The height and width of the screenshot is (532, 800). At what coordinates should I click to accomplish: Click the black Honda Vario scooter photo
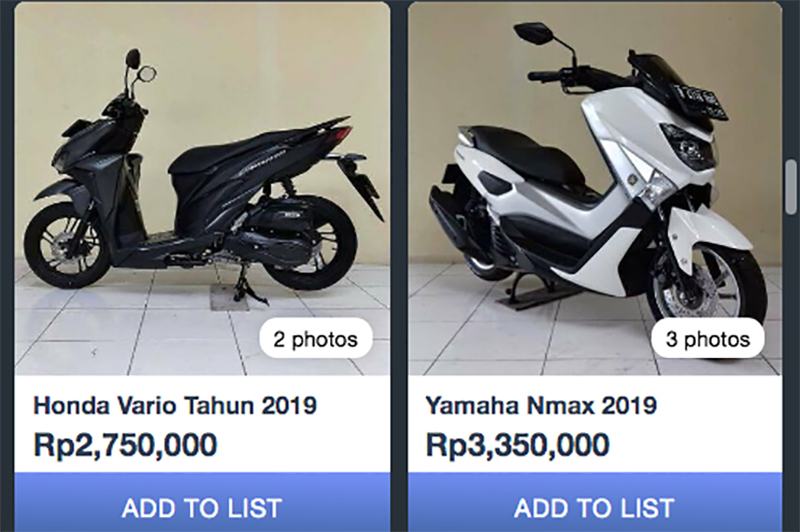pos(203,189)
